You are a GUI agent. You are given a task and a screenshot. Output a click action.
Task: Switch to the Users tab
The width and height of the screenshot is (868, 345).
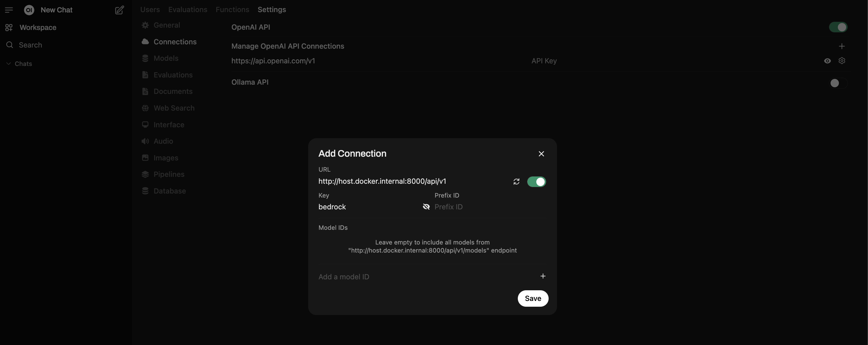coord(149,10)
